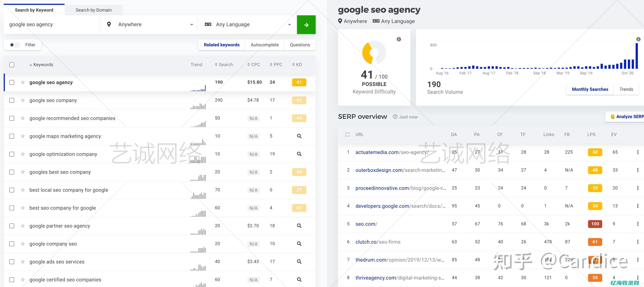Image resolution: width=644 pixels, height=287 pixels.
Task: Open the Any Language dropdown
Action: (x=248, y=24)
